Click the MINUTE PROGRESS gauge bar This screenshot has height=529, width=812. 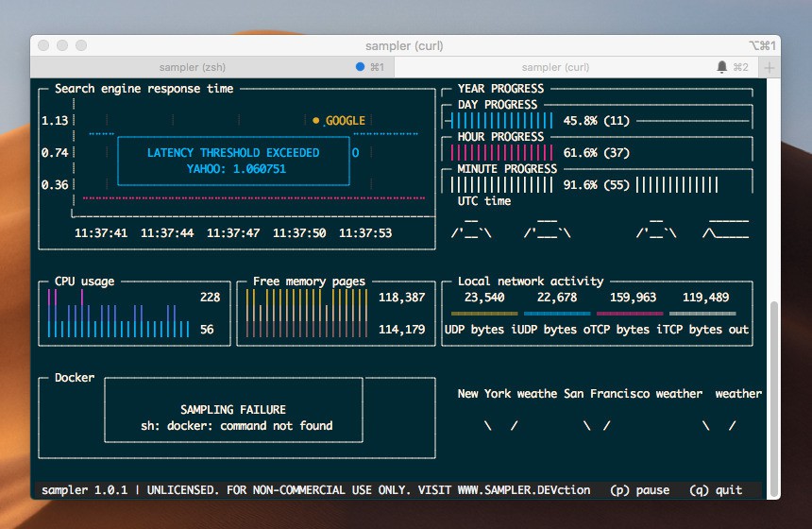coord(503,185)
